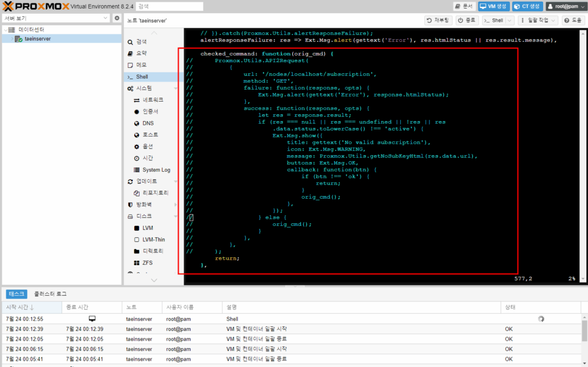Click the "method: 'GET'," line in the terminal
This screenshot has width=588, height=367.
269,81
